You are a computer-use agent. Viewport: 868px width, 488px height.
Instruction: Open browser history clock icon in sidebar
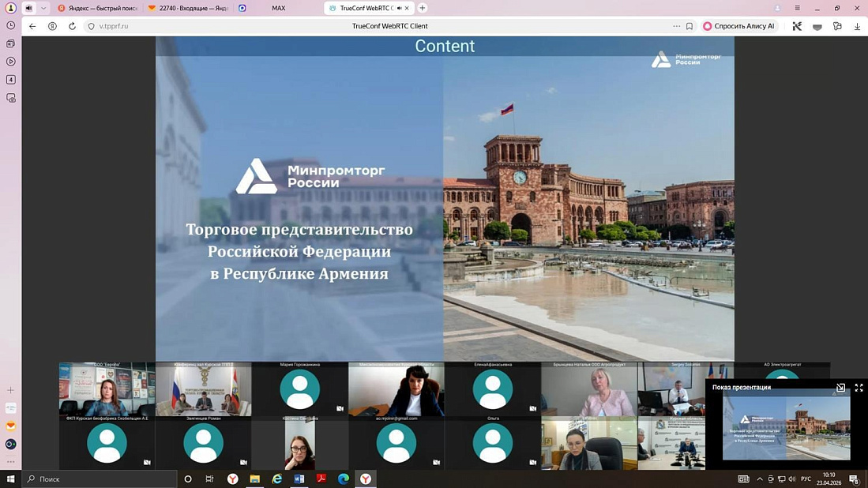(11, 25)
